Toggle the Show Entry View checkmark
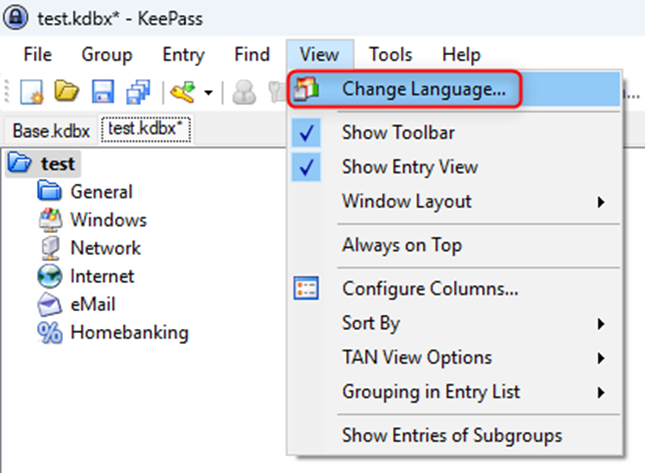645x473 pixels. tap(306, 167)
